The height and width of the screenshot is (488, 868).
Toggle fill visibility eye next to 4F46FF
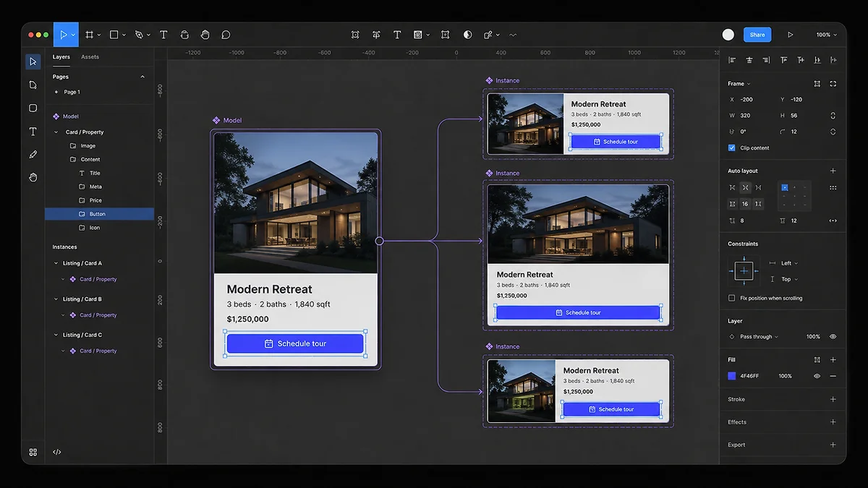817,376
